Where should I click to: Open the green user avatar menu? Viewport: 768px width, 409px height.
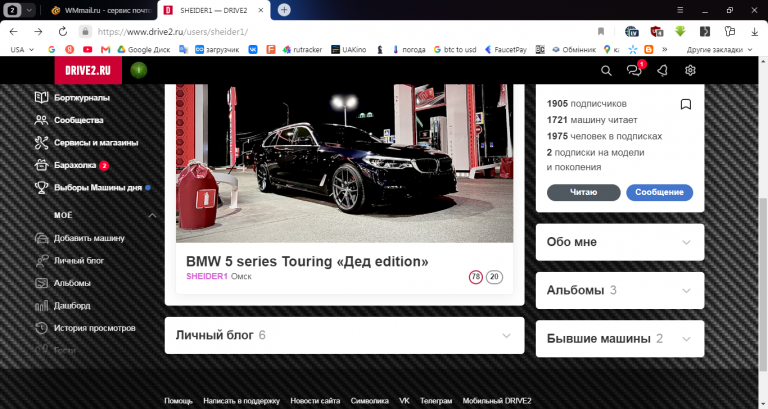tap(139, 71)
